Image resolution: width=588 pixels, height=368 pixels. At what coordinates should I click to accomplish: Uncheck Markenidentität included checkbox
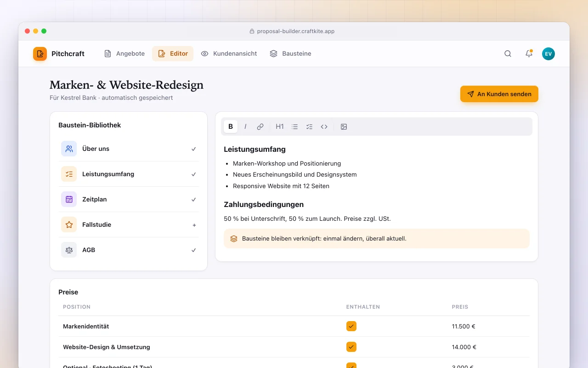coord(351,326)
